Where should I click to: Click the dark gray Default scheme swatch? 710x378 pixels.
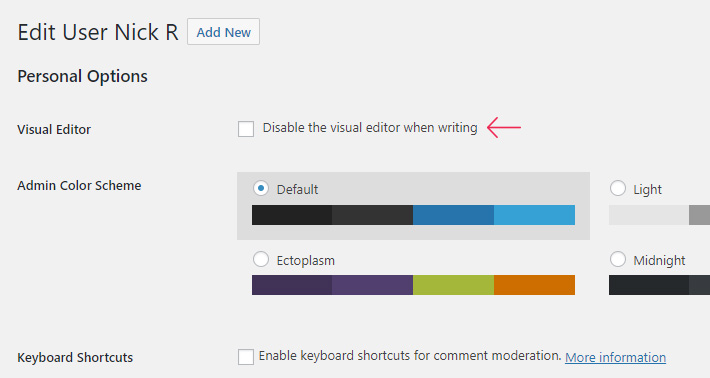373,215
